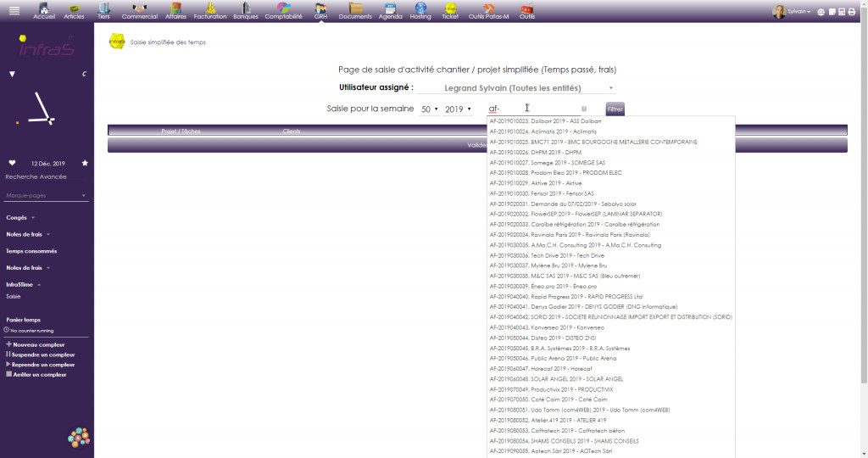Viewport: 868px width, 458px height.
Task: Click the sticky note icon in top bar
Action: [x=832, y=12]
